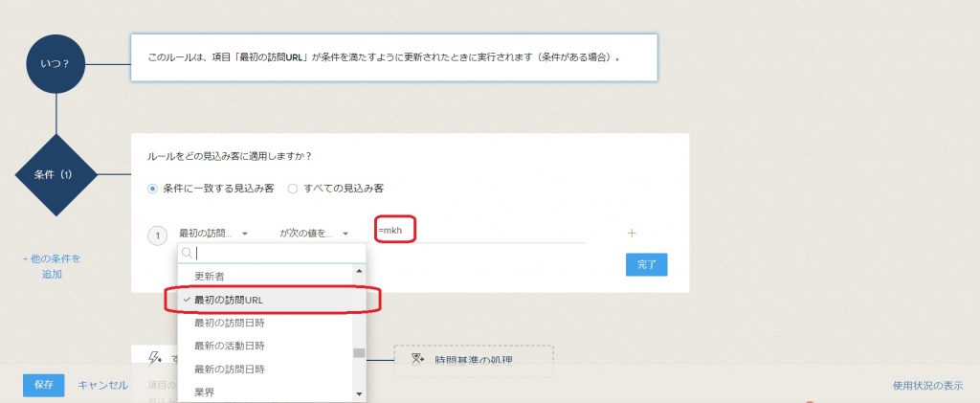
Task: Open the rule trigger description box
Action: tap(393, 57)
